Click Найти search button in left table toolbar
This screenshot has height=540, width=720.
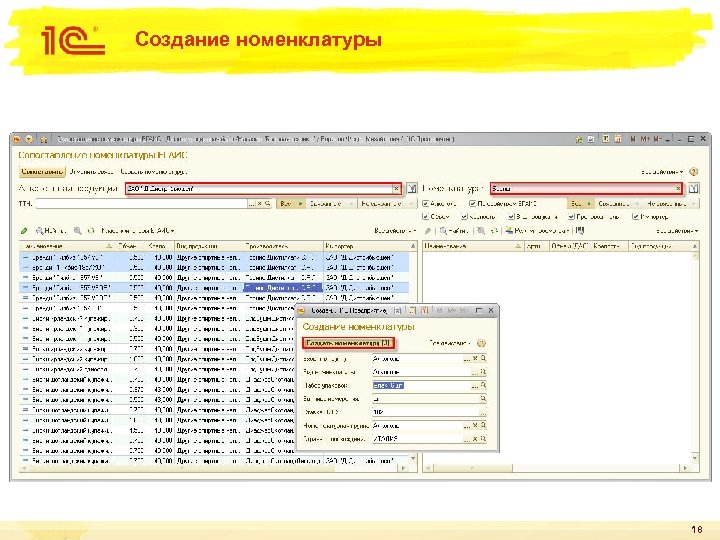pyautogui.click(x=51, y=231)
